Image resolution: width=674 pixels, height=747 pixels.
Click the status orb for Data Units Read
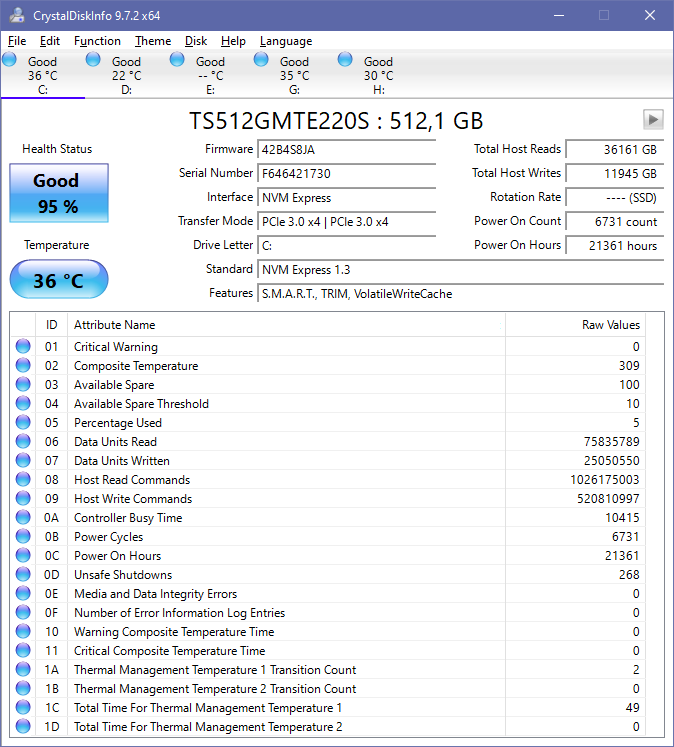click(23, 442)
